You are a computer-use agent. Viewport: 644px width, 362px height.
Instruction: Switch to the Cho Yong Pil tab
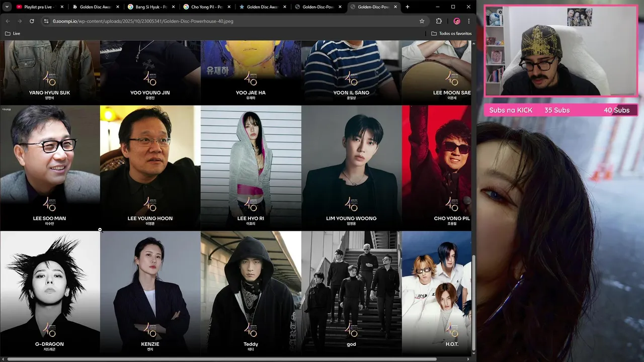(205, 7)
